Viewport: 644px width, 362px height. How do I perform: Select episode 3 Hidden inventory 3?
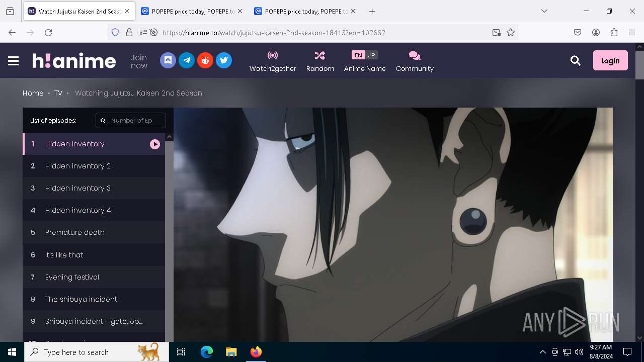click(x=94, y=188)
